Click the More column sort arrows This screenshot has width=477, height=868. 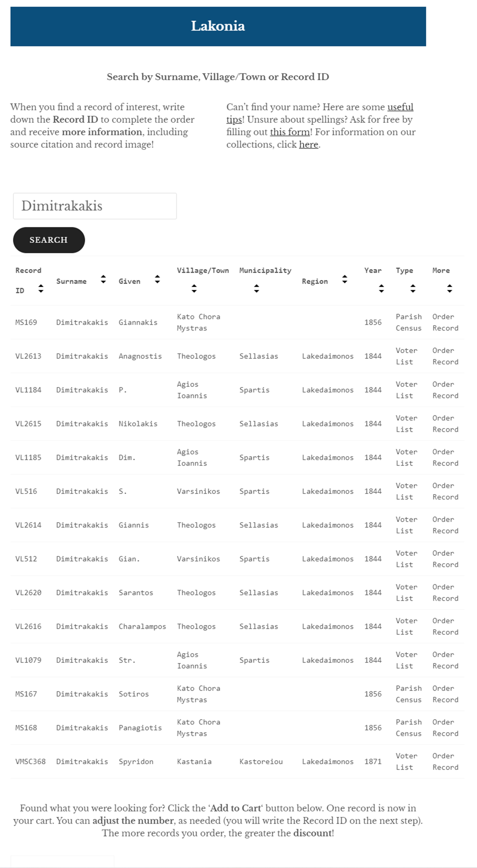(x=449, y=289)
